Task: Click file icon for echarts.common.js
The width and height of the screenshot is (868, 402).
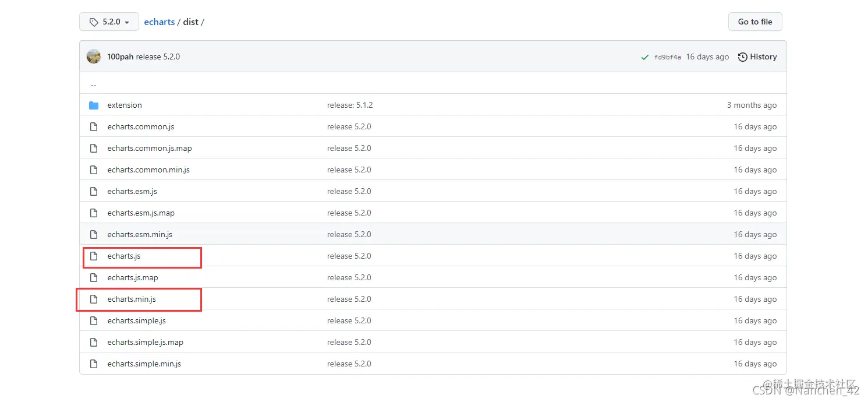Action: click(x=94, y=126)
